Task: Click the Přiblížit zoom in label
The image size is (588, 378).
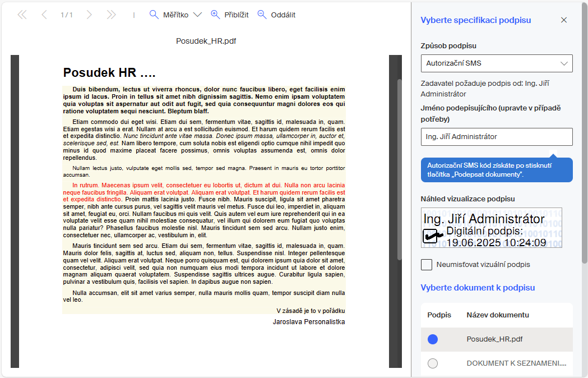Action: click(236, 15)
